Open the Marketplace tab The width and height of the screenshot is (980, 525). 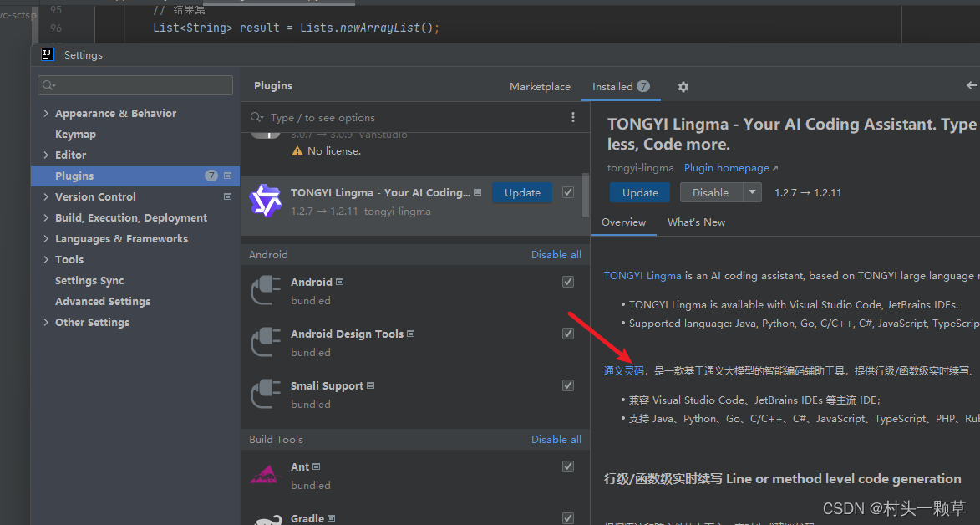pos(540,86)
